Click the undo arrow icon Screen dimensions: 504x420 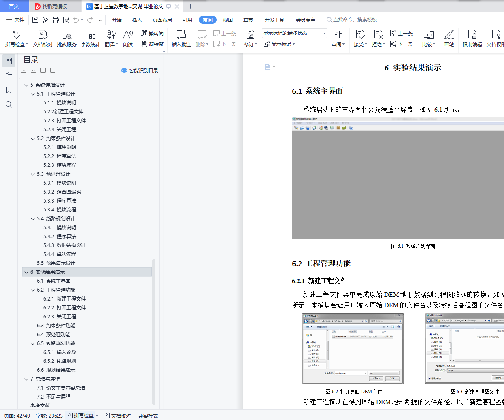point(76,20)
